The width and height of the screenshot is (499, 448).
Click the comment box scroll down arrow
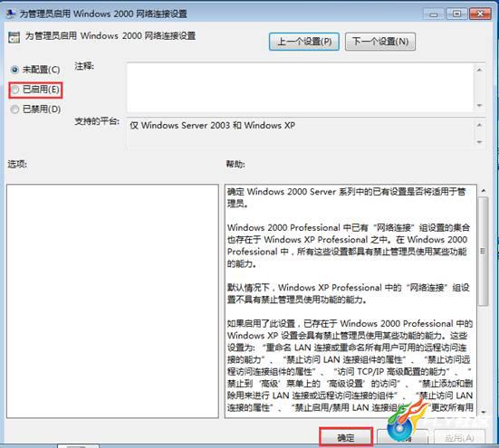(x=479, y=106)
